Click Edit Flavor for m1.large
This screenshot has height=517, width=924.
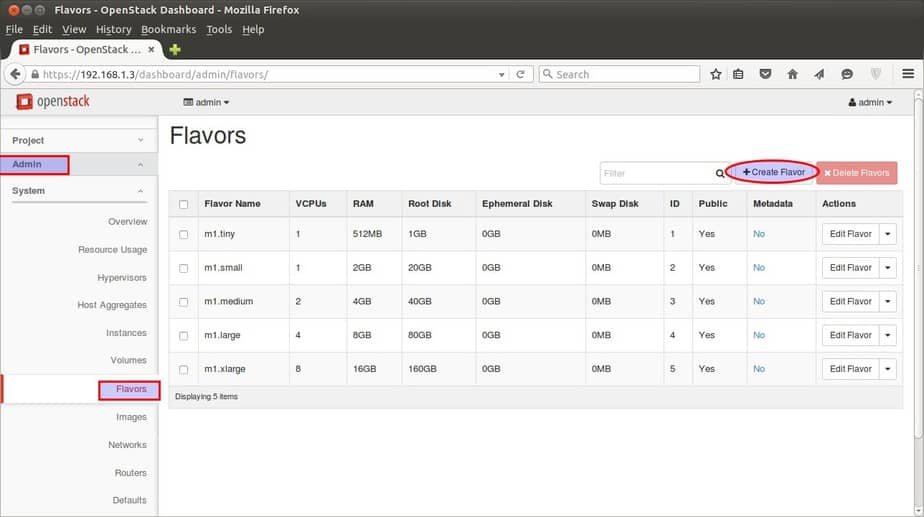pos(850,335)
